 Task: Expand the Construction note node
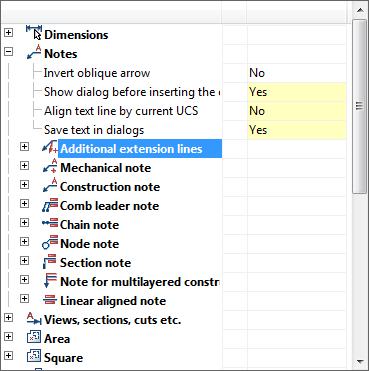(24, 184)
